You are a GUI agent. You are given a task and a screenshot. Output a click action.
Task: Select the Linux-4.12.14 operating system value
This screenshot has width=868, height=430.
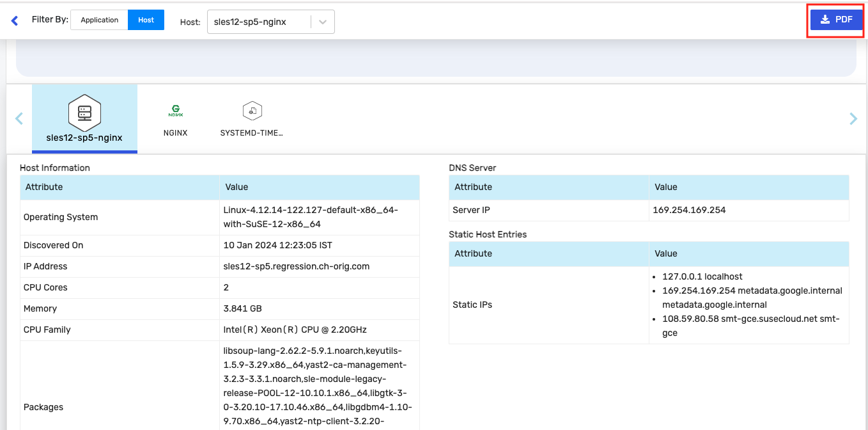click(x=311, y=217)
